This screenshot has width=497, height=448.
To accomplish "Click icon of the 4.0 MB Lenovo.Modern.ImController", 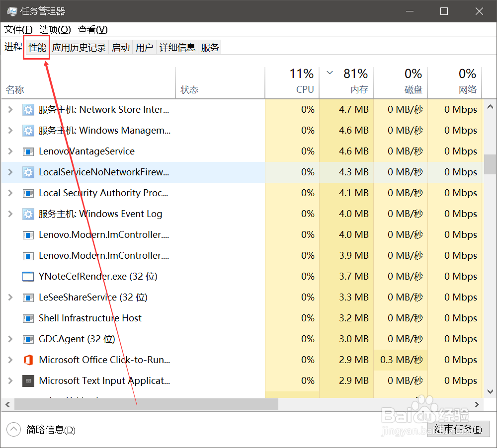I will coord(28,235).
